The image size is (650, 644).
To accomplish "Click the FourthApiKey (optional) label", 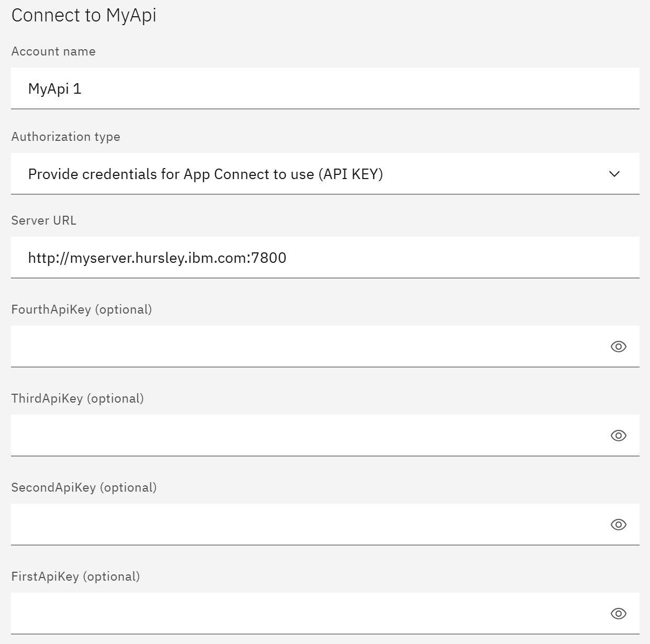I will point(82,309).
